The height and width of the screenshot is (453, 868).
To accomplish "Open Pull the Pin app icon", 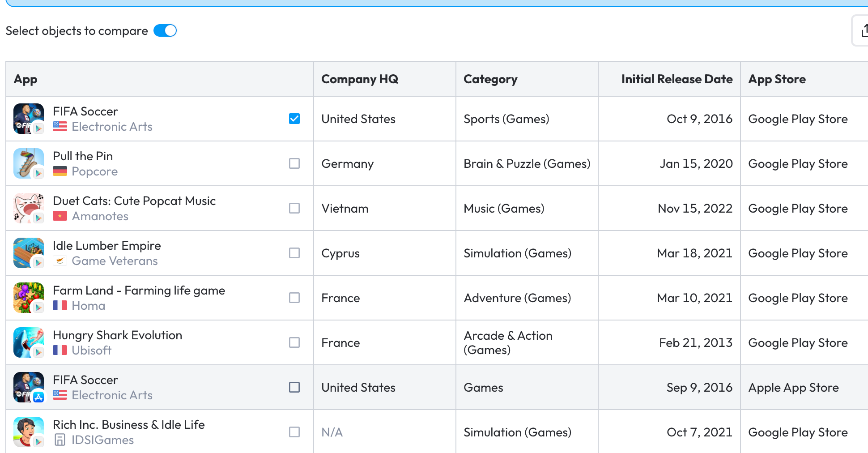I will click(x=29, y=163).
